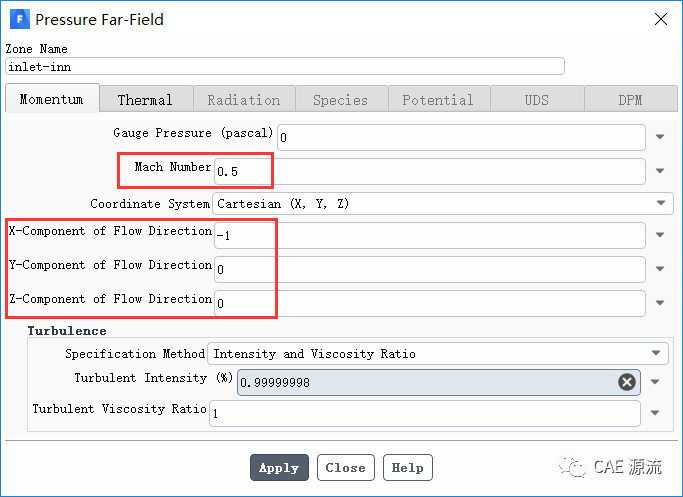Viewport: 683px width, 497px height.
Task: Close the Pressure Far-Field dialog window
Action: 660,19
